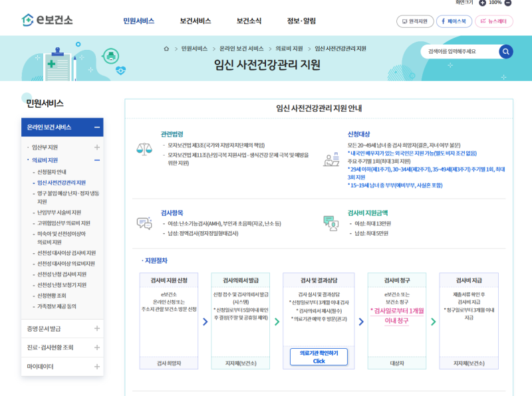Open 선천성 난청 보청기 지원

pos(62,285)
